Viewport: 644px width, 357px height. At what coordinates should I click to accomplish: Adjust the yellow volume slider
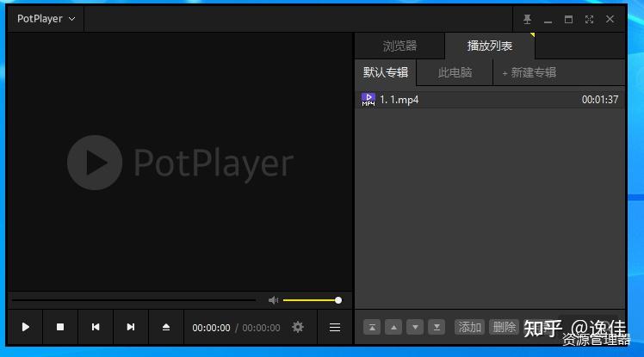(x=313, y=300)
